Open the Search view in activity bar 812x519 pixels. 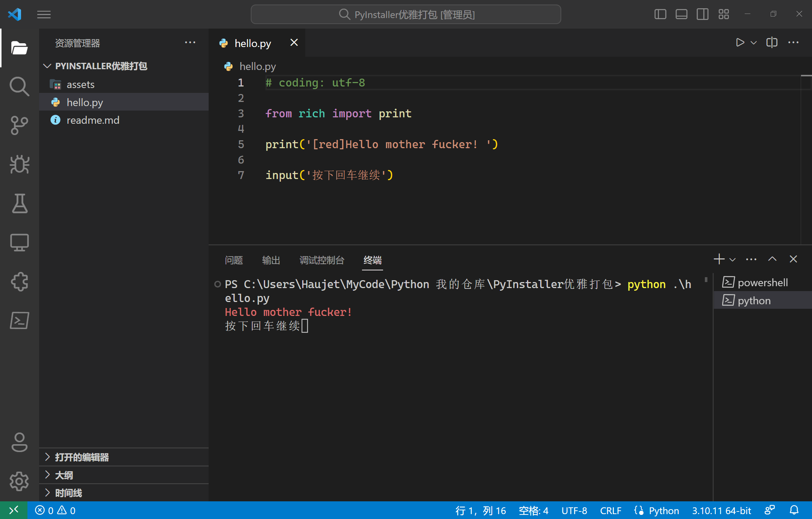19,86
